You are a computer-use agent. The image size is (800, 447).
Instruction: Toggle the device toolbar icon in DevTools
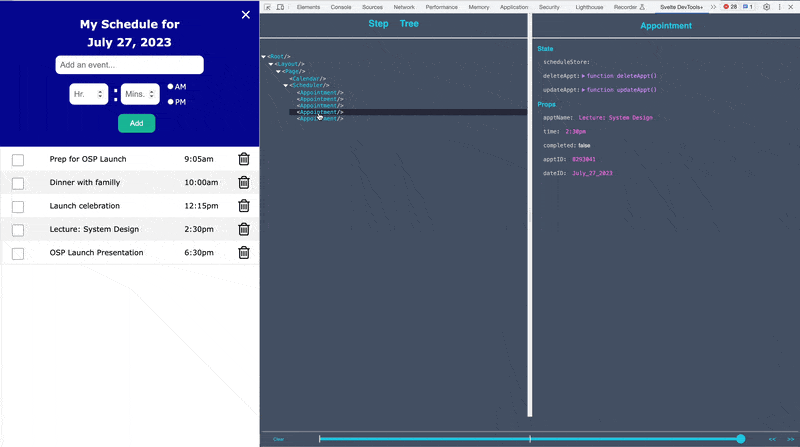tap(280, 7)
